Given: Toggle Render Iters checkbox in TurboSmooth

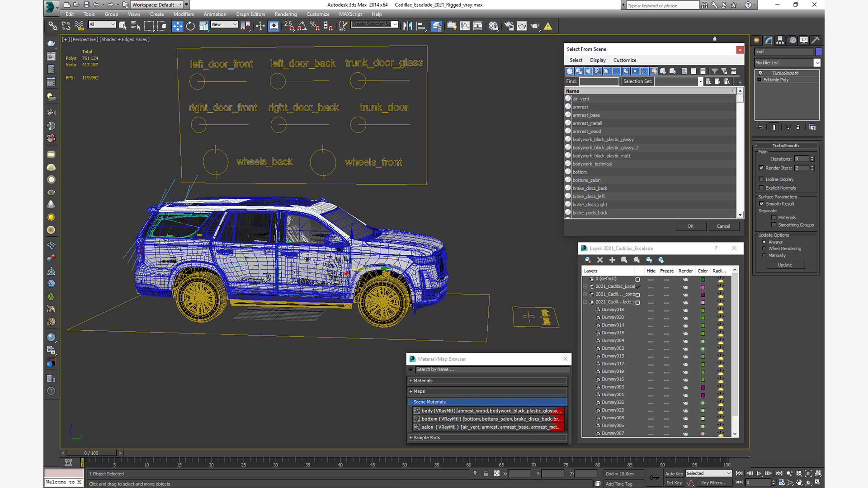Looking at the screenshot, I should pos(761,168).
